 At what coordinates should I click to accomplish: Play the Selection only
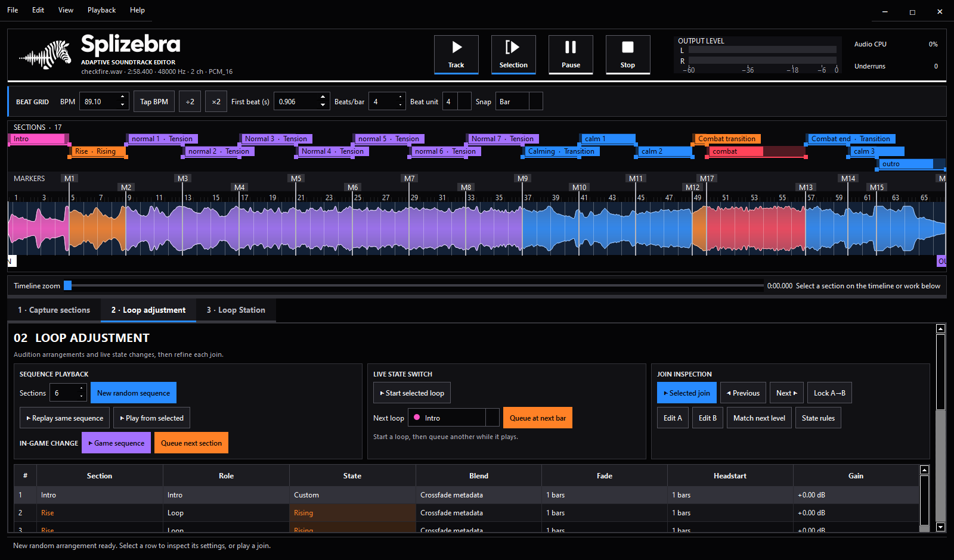(x=513, y=55)
